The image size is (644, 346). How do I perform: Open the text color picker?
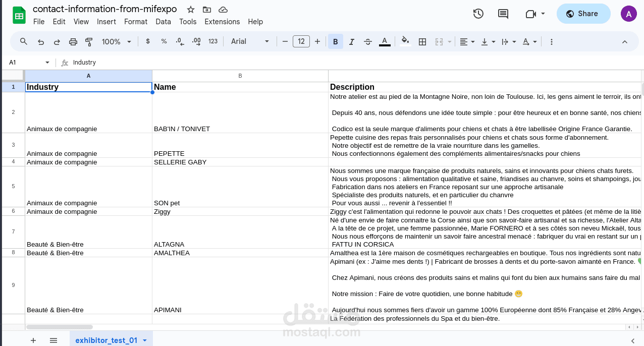coord(385,41)
